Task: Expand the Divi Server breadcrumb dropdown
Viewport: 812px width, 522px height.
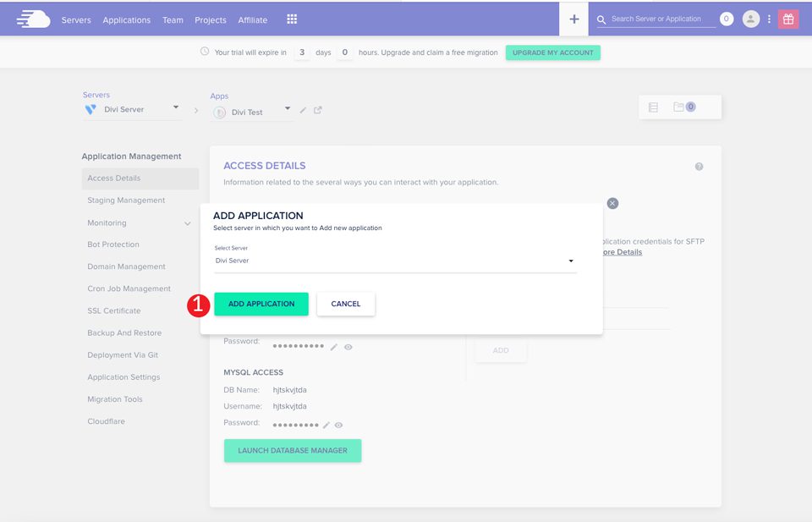Action: [x=176, y=107]
